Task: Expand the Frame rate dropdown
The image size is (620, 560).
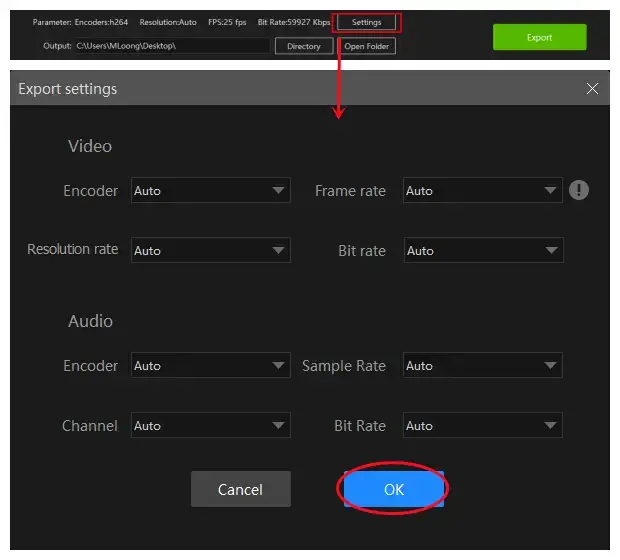Action: coord(482,191)
